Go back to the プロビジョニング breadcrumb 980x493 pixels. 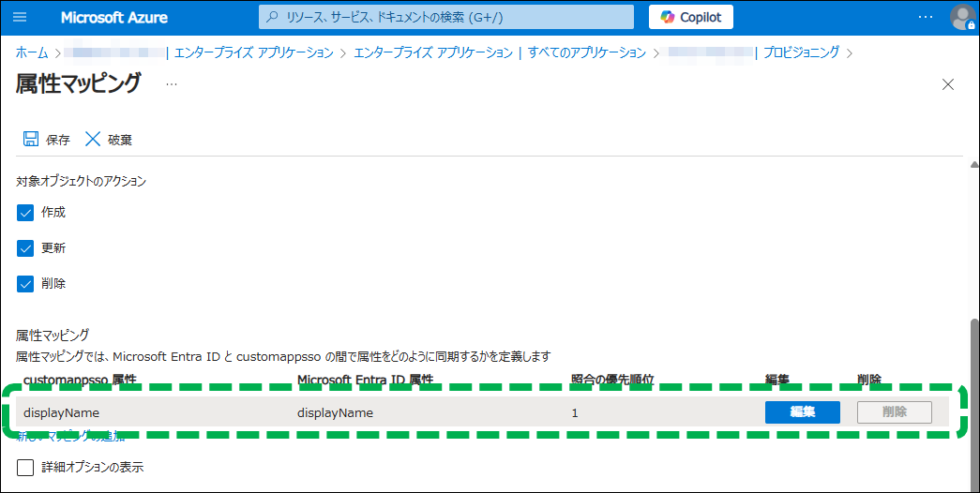coord(801,52)
